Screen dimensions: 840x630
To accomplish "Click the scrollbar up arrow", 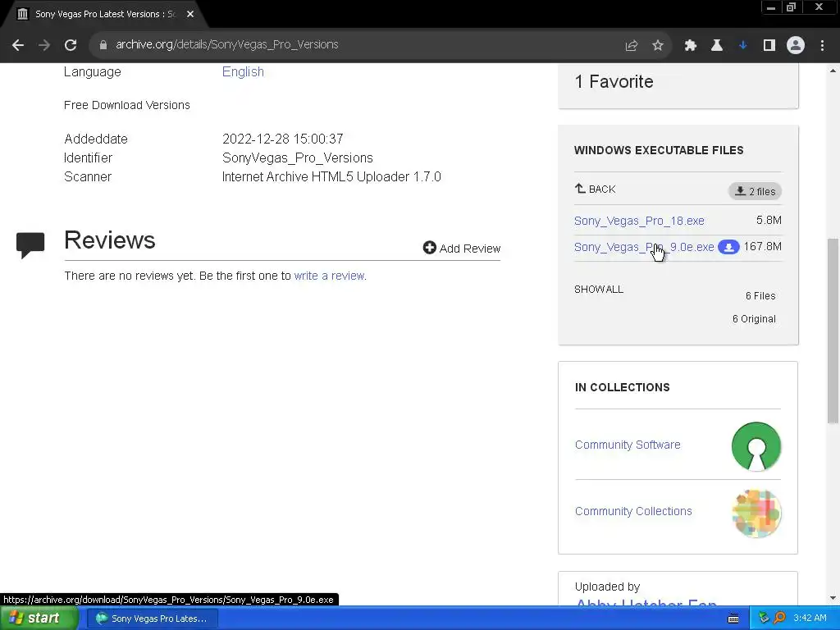I will [x=833, y=71].
